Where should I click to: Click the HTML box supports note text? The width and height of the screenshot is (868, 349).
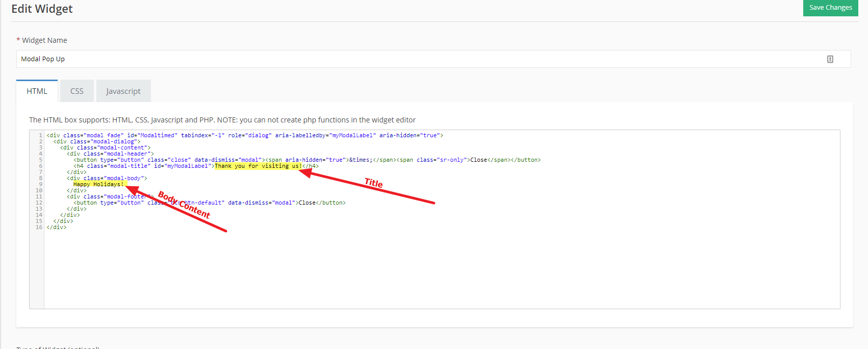[222, 120]
